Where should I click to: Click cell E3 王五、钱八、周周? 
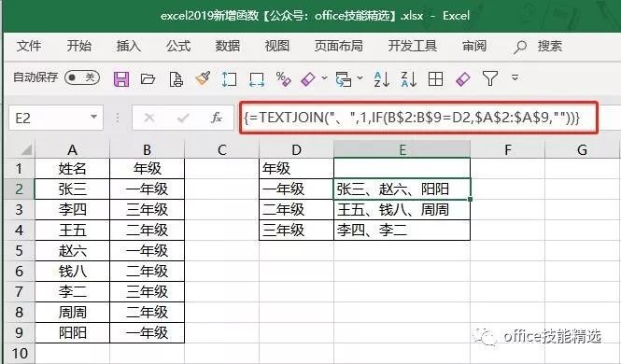[x=402, y=210]
